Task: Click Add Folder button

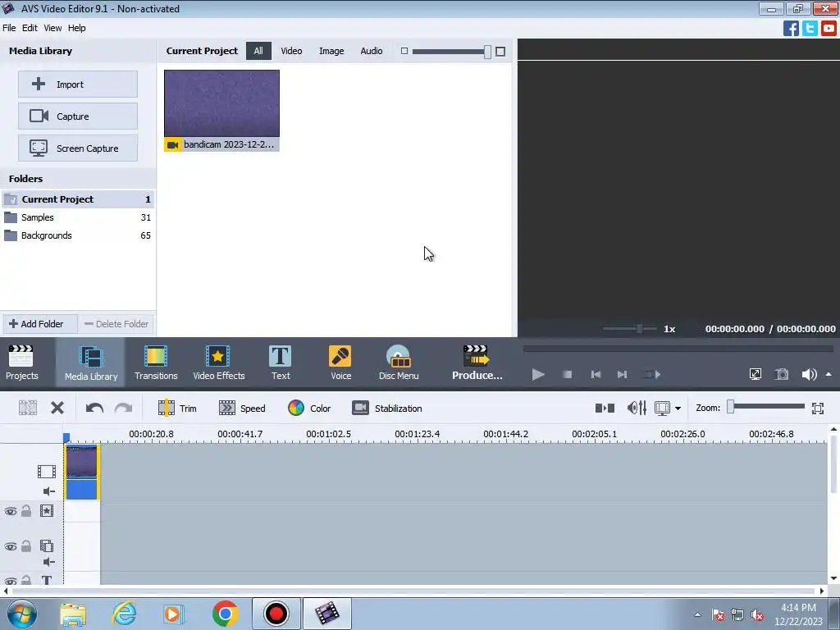Action: tap(40, 323)
